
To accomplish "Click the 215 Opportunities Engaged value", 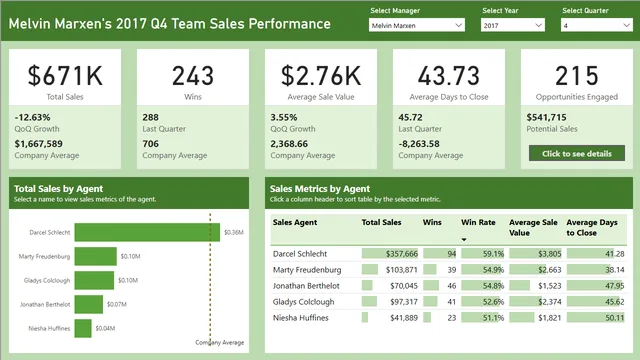I will [577, 76].
